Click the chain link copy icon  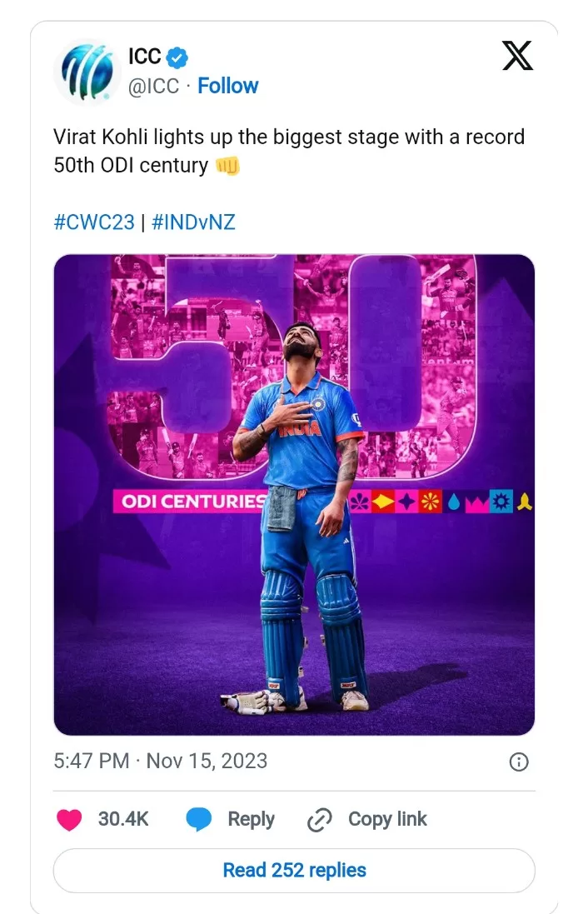pyautogui.click(x=320, y=821)
